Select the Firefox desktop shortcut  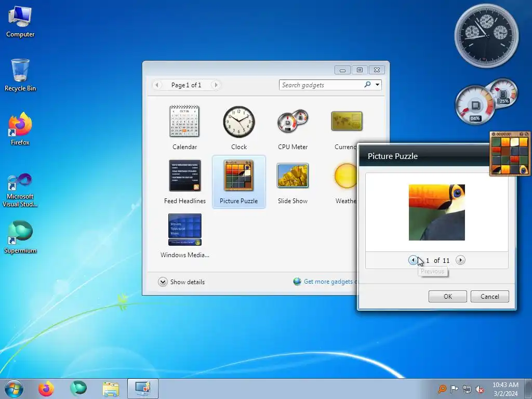point(20,129)
